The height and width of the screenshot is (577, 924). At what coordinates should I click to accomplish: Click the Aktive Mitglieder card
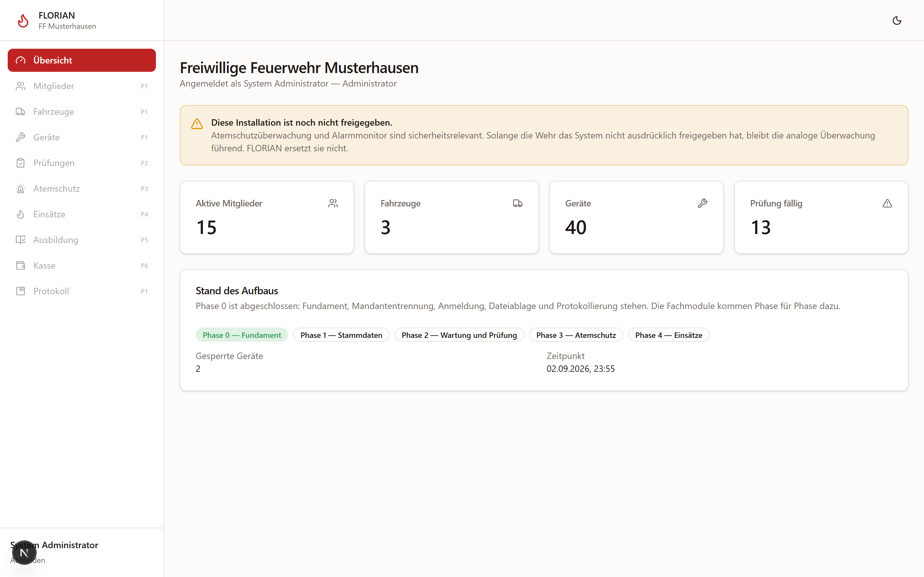coord(267,217)
